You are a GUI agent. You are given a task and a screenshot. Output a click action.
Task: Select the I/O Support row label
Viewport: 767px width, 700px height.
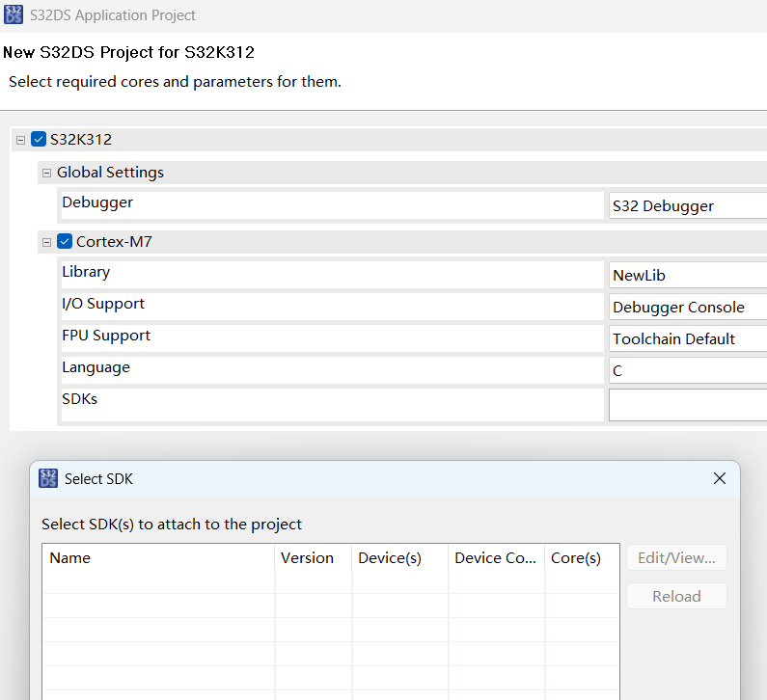click(103, 304)
